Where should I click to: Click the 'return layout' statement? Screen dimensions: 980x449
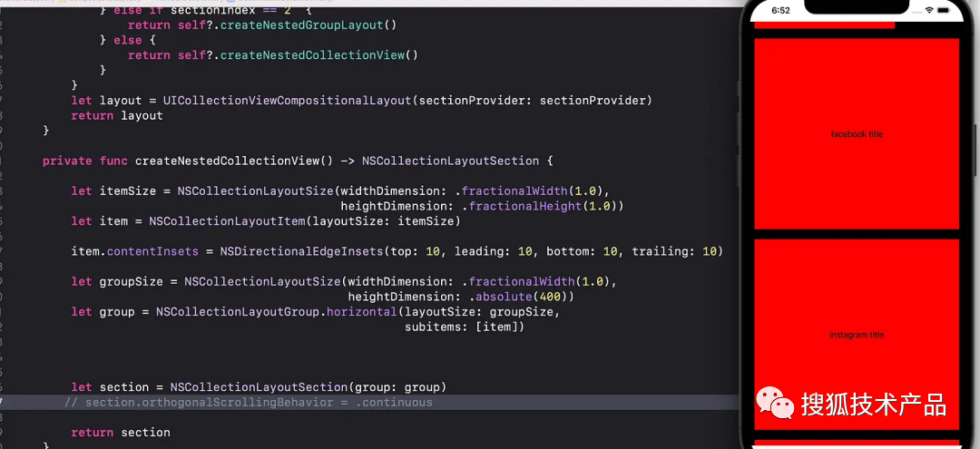[x=117, y=115]
